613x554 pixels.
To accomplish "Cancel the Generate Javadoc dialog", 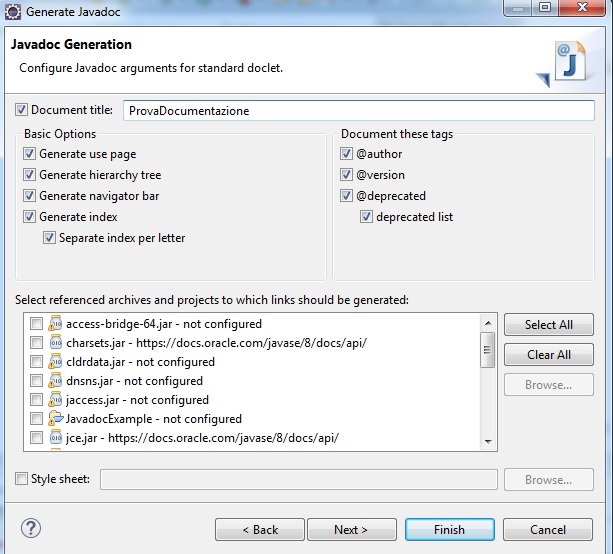I will coord(548,530).
